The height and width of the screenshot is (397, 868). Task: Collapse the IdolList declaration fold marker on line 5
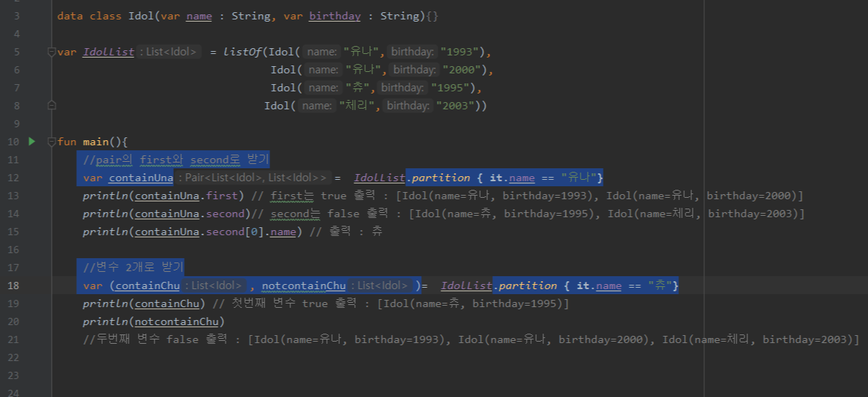tap(51, 52)
